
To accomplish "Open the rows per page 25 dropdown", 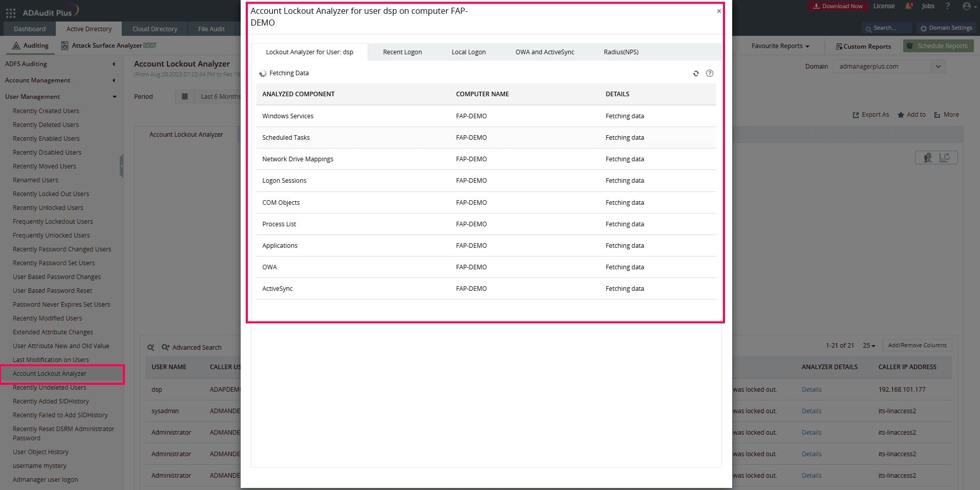I will (869, 346).
